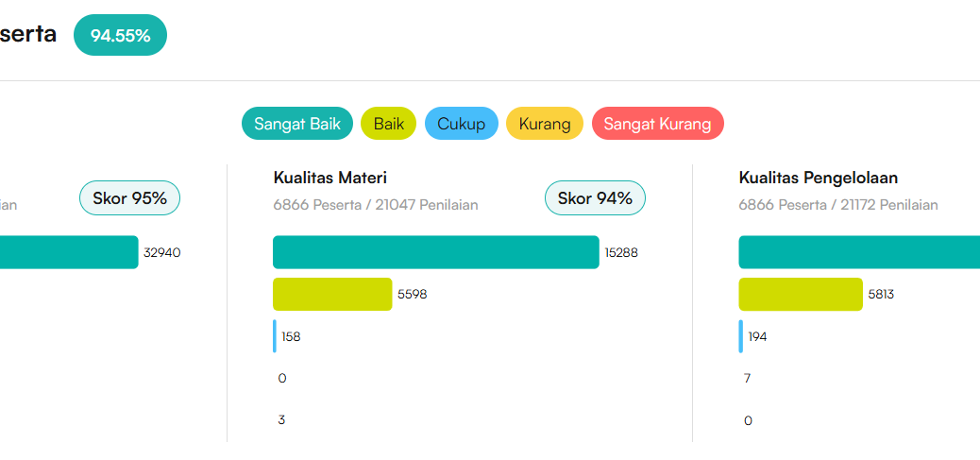Click the 94.55% overall score badge
The image size is (980, 460).
pos(120,36)
